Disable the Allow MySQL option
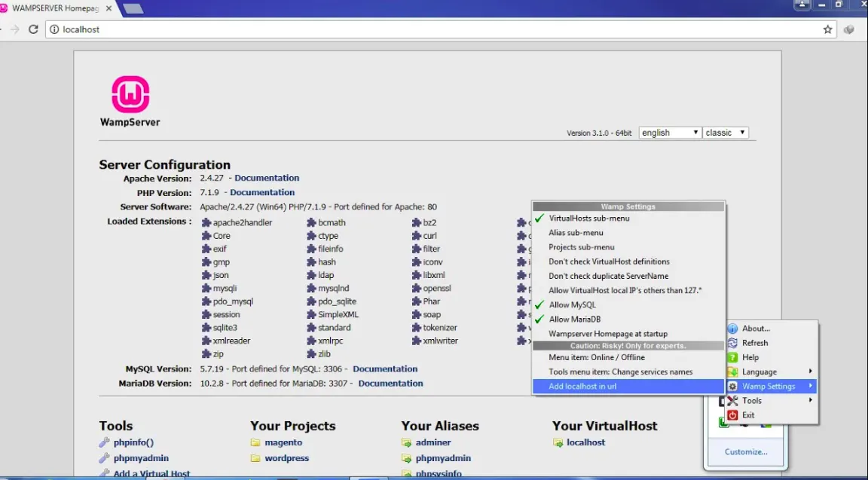 (572, 305)
